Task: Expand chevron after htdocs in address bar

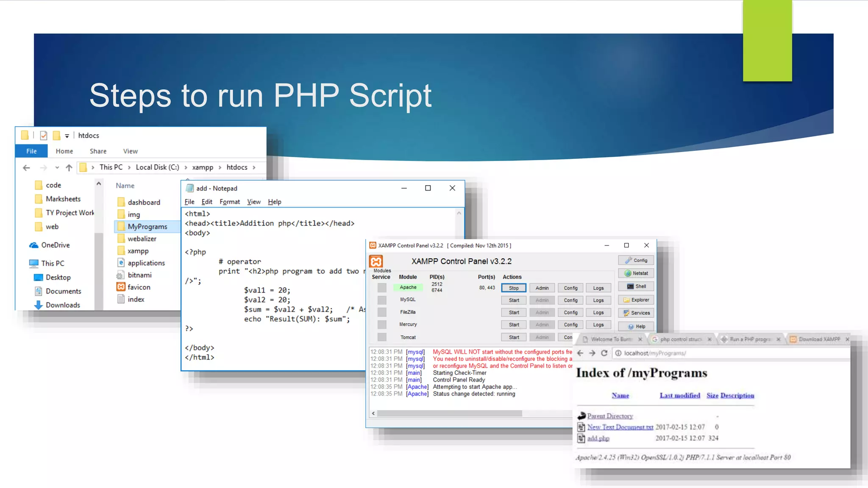Action: [254, 167]
